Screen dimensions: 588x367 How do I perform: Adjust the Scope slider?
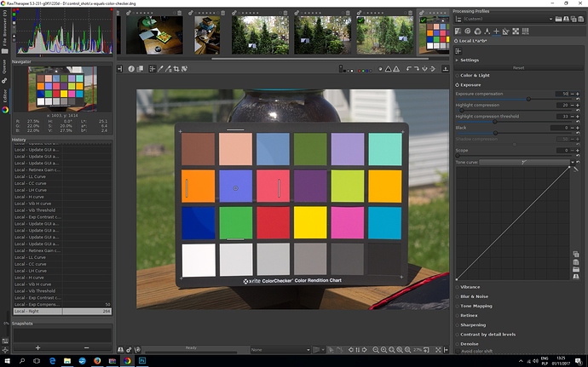click(515, 156)
